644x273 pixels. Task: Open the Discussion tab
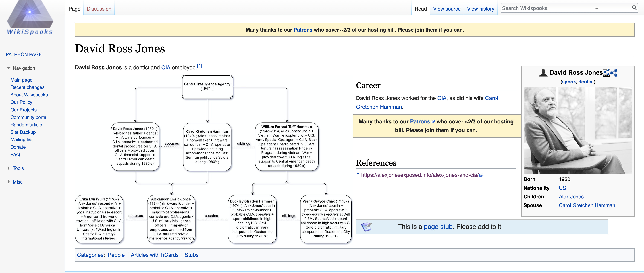[99, 9]
